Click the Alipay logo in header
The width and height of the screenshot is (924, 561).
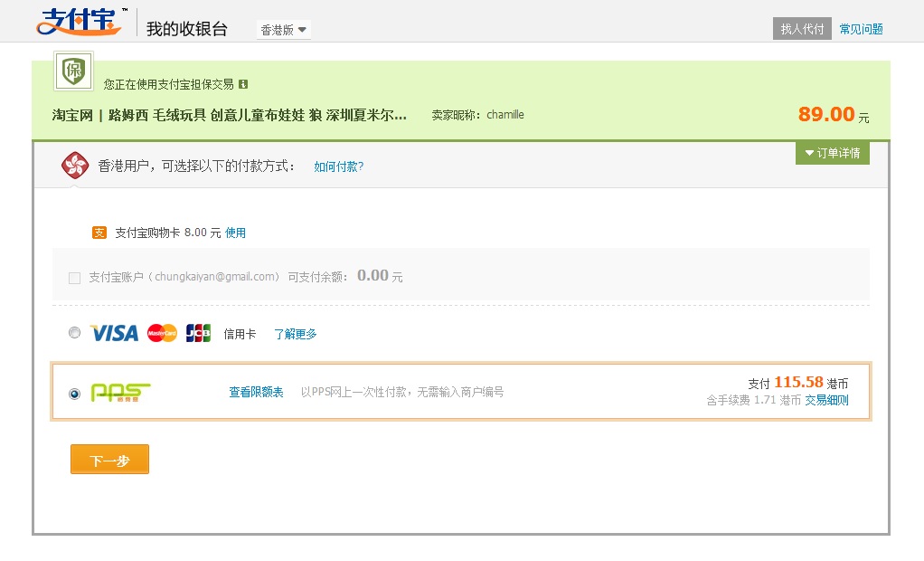coord(79,22)
